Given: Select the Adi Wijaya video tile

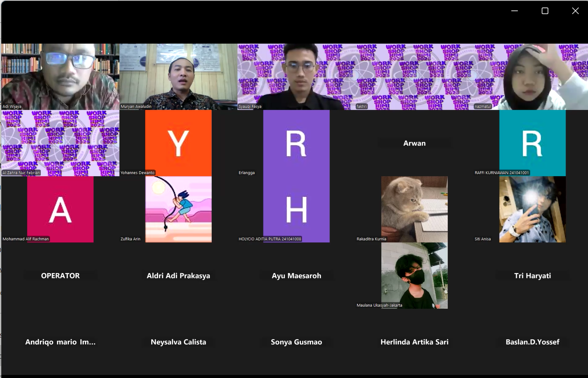Looking at the screenshot, I should [60, 76].
